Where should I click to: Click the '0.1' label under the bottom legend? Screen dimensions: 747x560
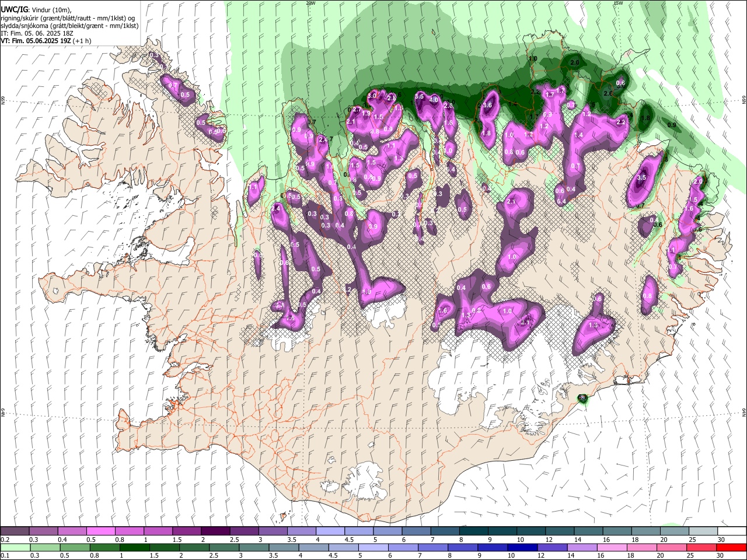coord(5,556)
